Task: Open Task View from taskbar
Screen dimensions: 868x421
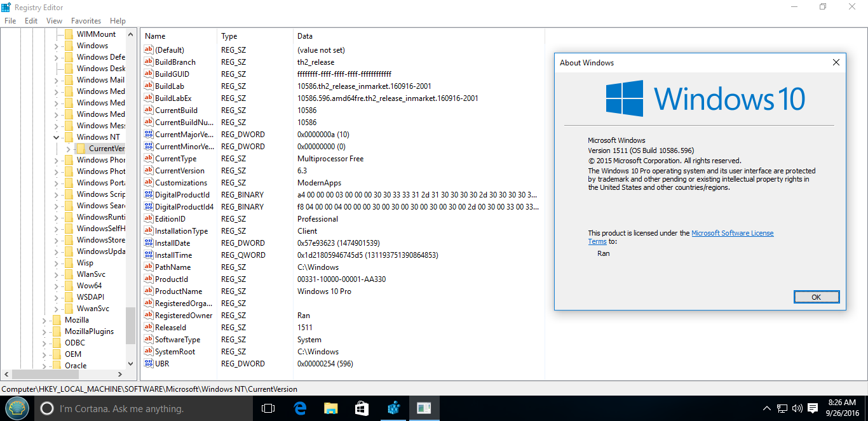Action: [x=268, y=408]
